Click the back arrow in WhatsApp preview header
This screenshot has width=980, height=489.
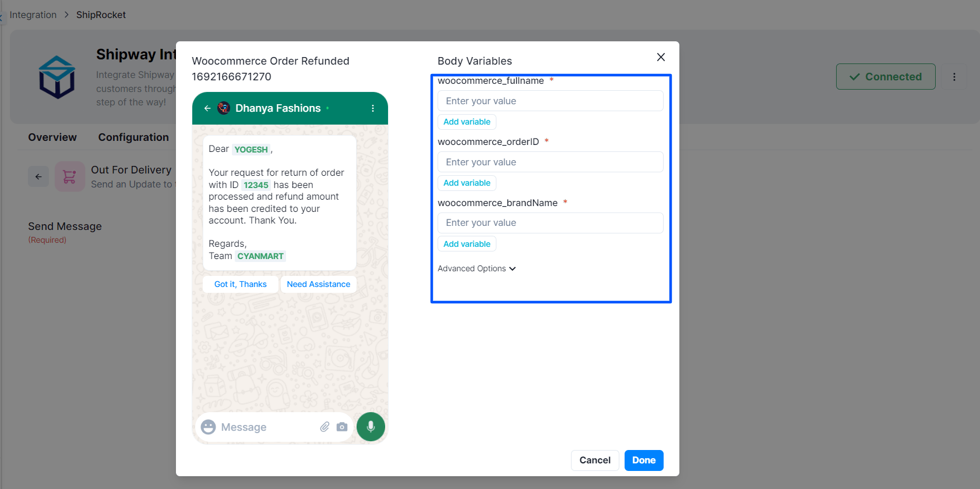coord(207,108)
